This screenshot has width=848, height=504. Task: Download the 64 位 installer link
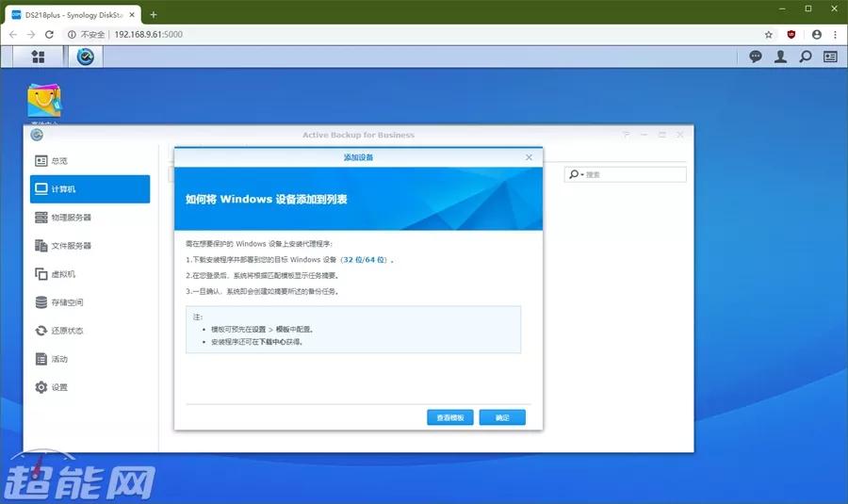coord(375,260)
